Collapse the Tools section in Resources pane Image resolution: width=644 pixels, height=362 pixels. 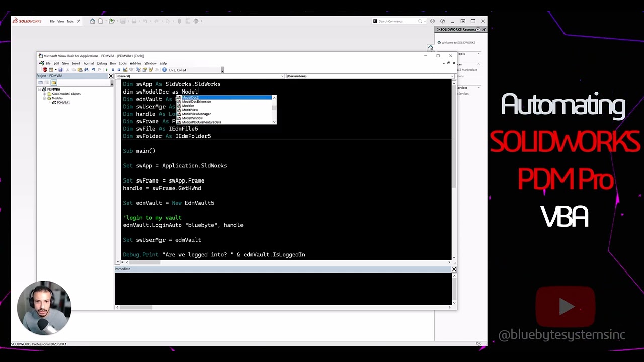479,53
